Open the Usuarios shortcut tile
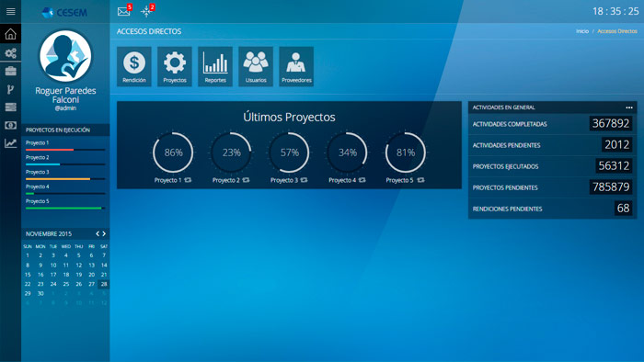This screenshot has width=644, height=362. [256, 66]
